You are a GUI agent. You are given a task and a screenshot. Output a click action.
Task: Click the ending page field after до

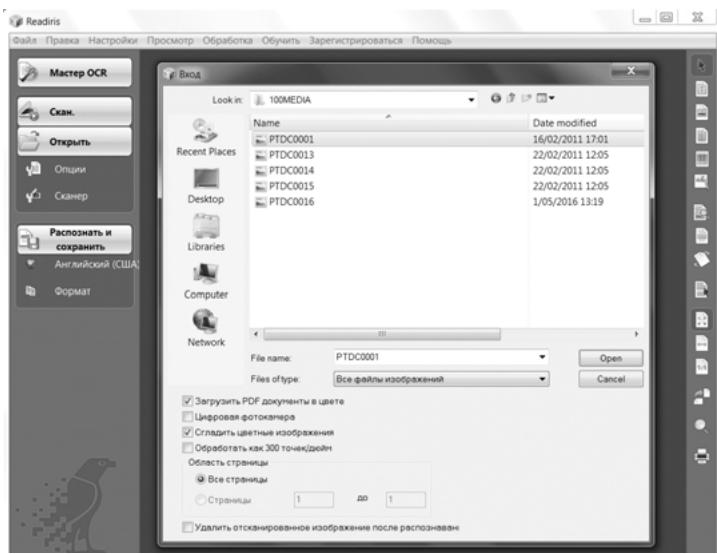click(406, 499)
